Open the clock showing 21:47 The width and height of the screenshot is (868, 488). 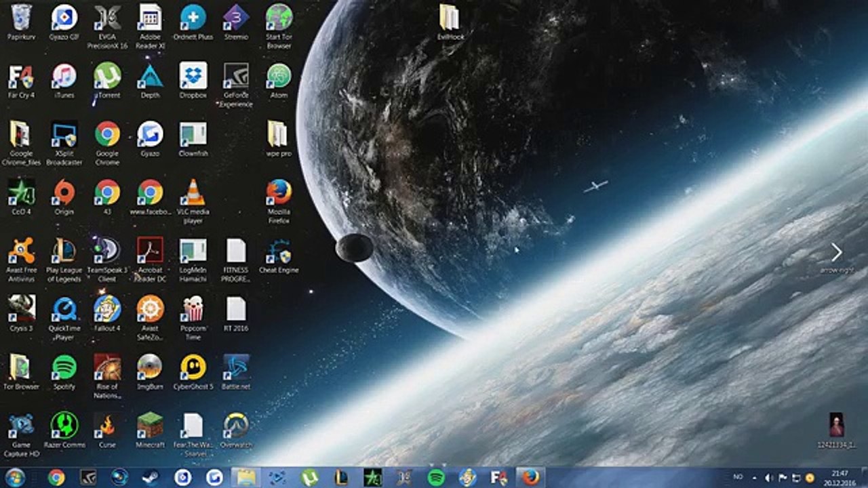tap(840, 478)
